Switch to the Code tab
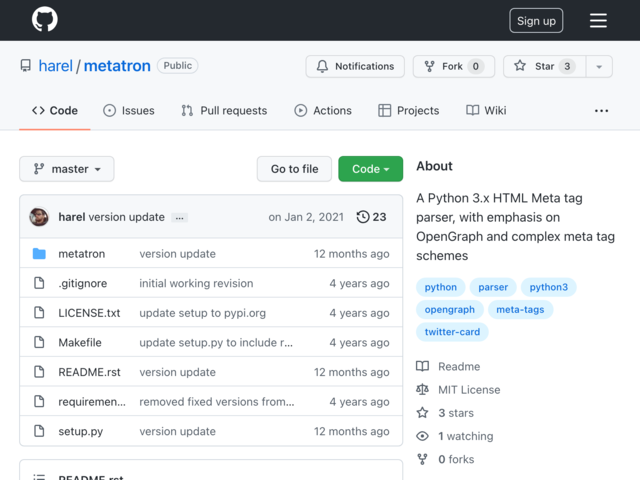 point(55,111)
